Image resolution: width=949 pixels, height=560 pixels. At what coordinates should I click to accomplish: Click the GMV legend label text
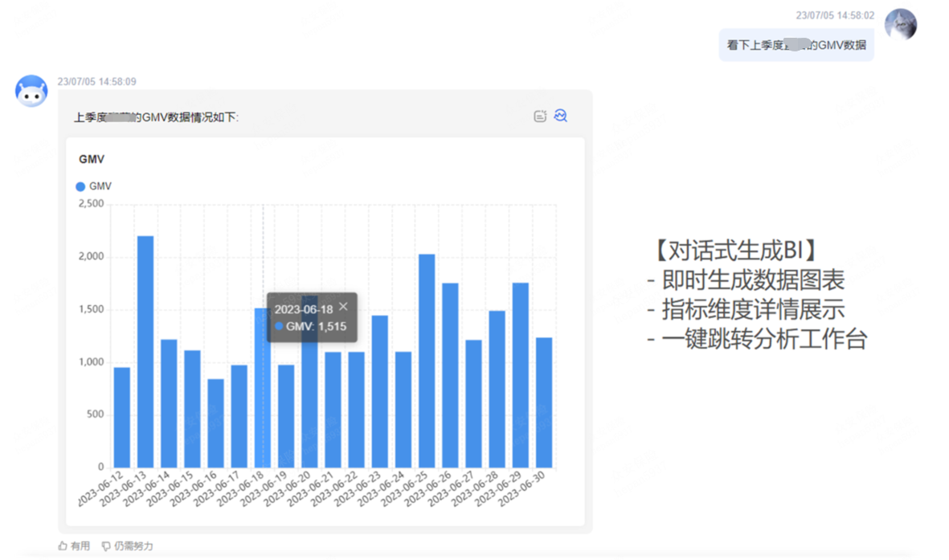pos(100,186)
